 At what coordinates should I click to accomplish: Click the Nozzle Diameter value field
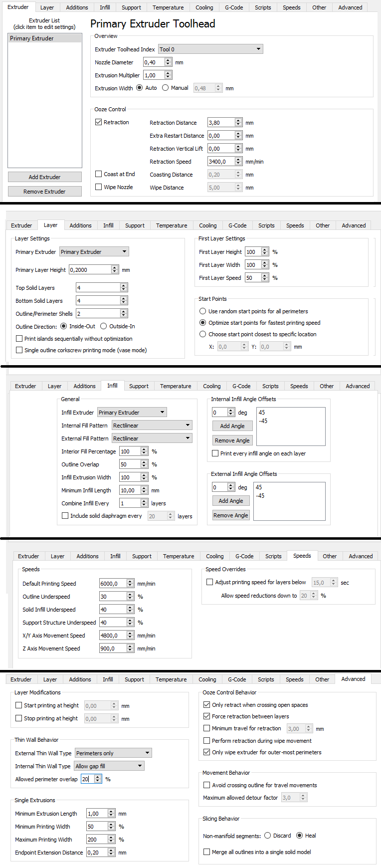pos(154,62)
